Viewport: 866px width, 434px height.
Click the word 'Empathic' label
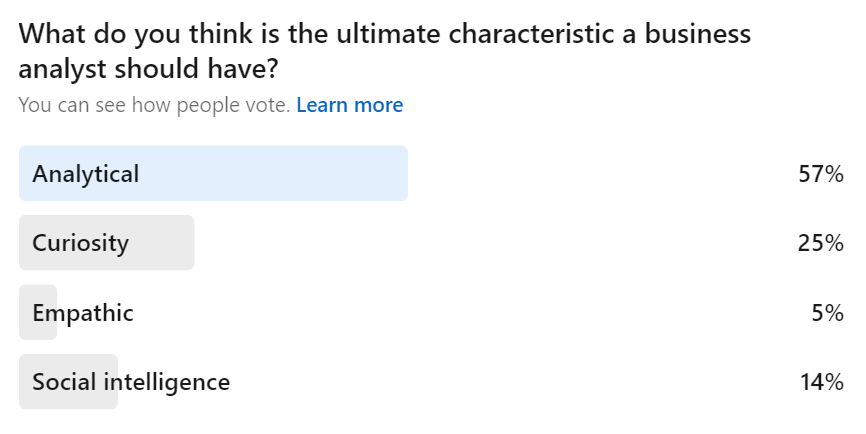coord(83,313)
